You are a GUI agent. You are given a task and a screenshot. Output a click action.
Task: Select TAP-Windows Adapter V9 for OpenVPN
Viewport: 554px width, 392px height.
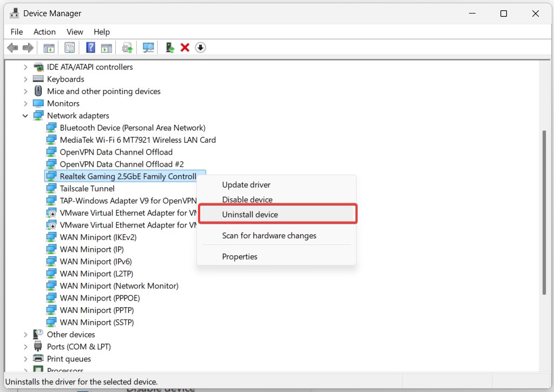[128, 201]
